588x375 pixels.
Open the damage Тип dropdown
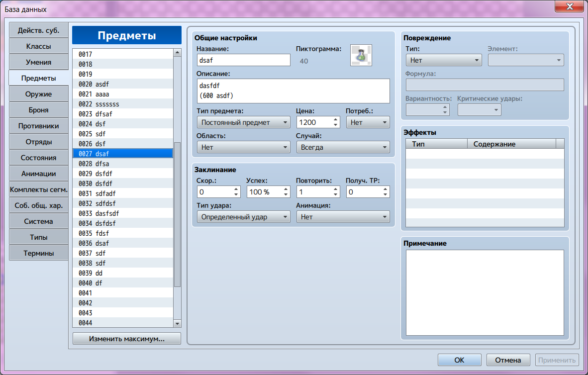coord(444,60)
